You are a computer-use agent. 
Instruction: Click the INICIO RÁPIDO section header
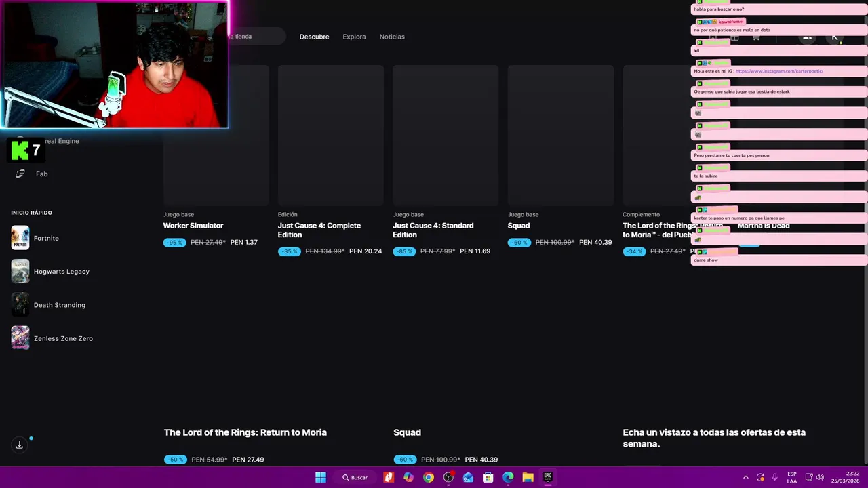[x=31, y=213]
